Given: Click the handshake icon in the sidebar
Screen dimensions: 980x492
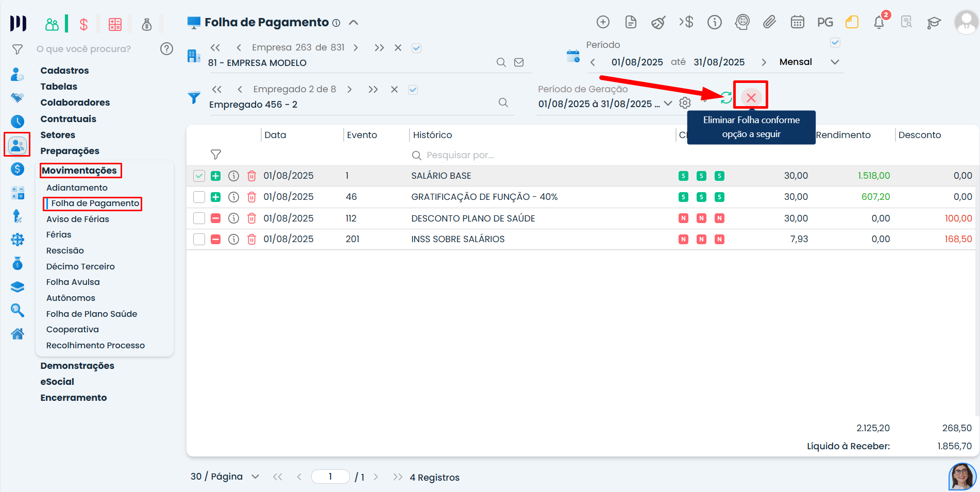Looking at the screenshot, I should pyautogui.click(x=18, y=97).
